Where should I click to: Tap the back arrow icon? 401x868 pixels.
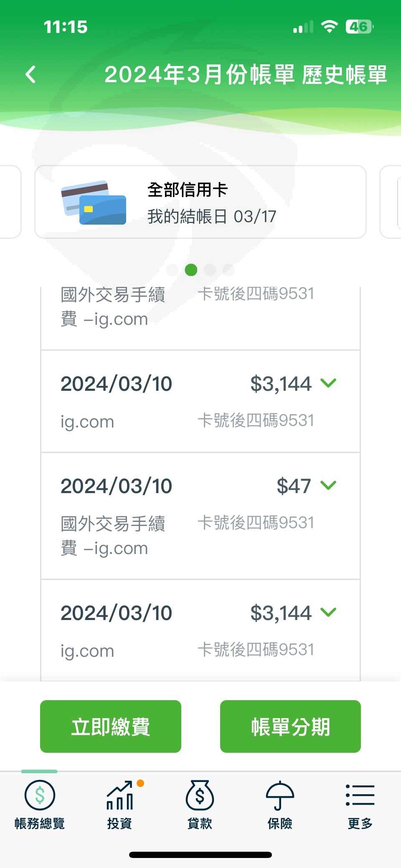coord(30,75)
